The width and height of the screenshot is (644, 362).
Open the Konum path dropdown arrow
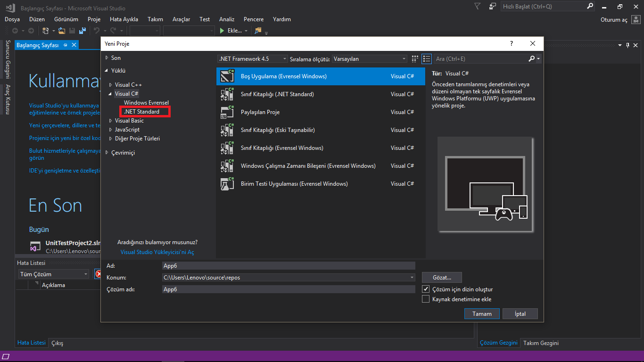(412, 278)
